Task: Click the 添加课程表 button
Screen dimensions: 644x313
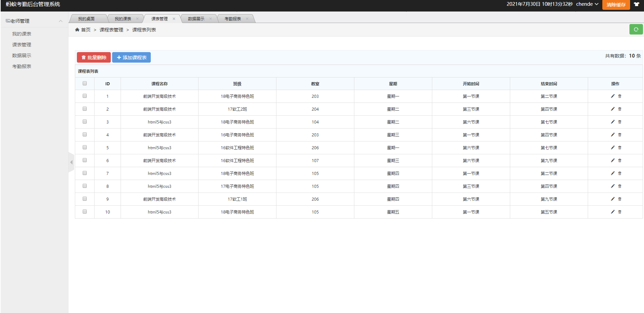Action: tap(131, 58)
